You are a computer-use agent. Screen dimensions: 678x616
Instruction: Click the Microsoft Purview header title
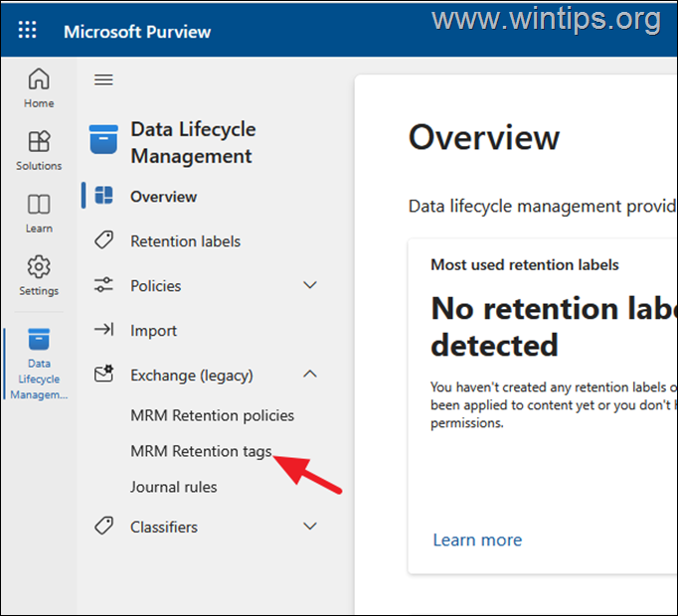[137, 31]
